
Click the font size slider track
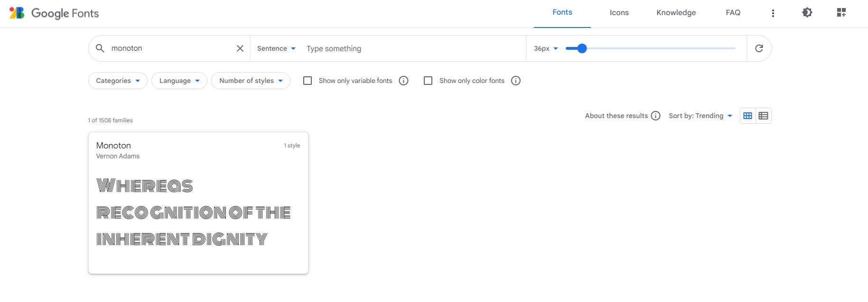(x=651, y=48)
